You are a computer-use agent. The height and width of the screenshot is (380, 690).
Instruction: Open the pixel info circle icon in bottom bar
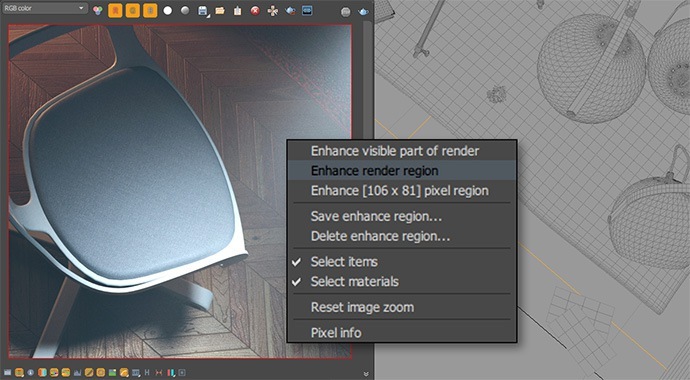30,373
